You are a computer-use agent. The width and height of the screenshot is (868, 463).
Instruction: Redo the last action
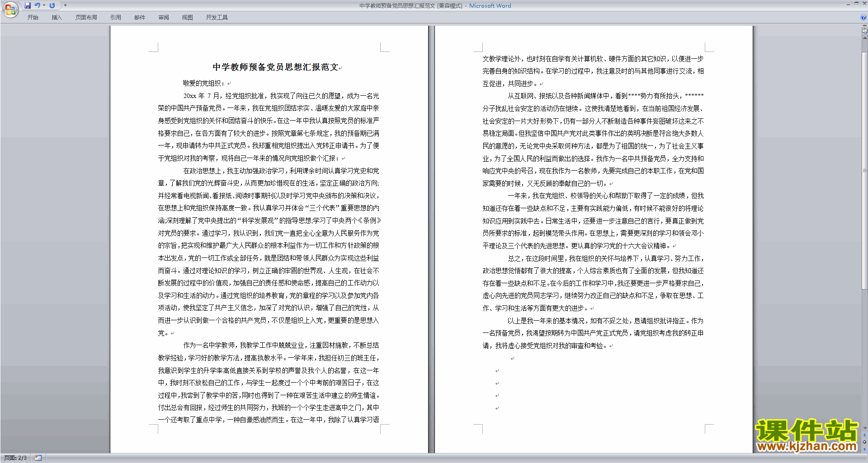coord(52,5)
